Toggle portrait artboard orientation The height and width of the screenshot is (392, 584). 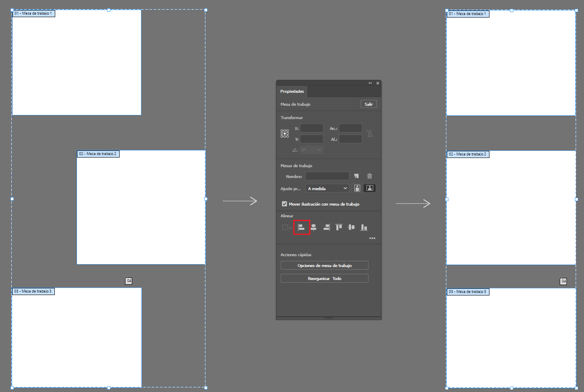coord(357,188)
